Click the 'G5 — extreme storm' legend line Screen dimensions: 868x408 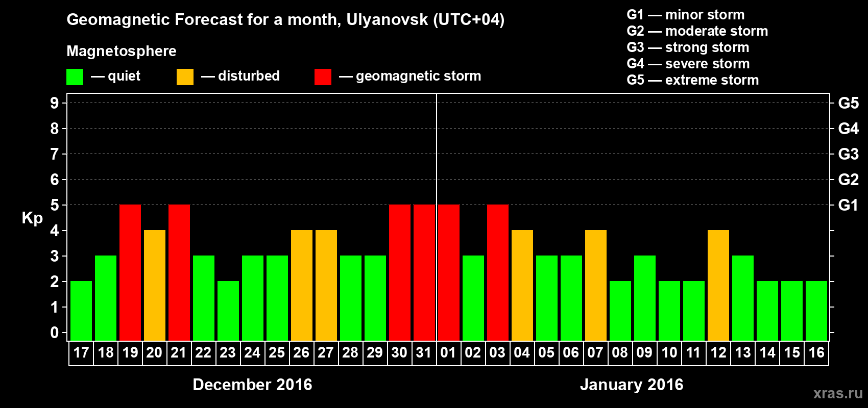[693, 80]
